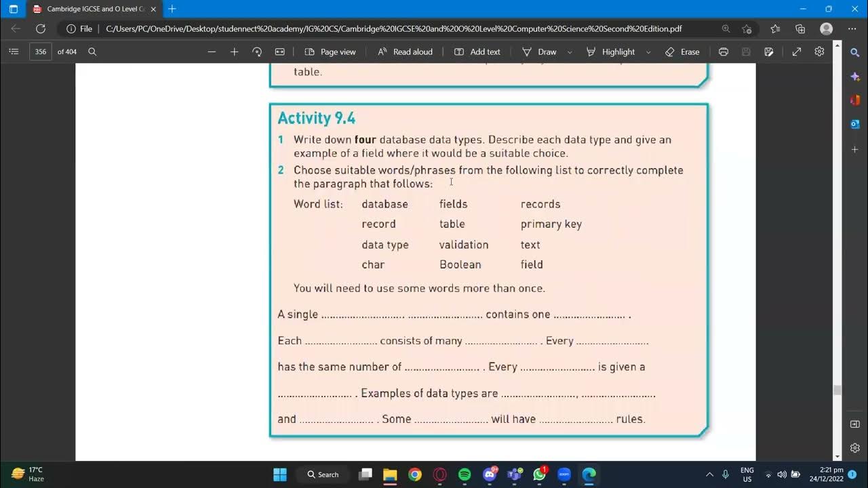The width and height of the screenshot is (868, 488).
Task: Open tab actions menu in title bar
Action: click(x=13, y=9)
